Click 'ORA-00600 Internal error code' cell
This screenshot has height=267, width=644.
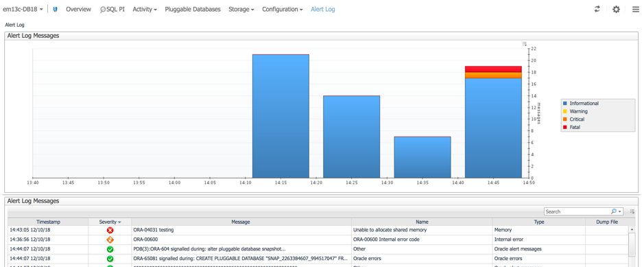(x=422, y=240)
